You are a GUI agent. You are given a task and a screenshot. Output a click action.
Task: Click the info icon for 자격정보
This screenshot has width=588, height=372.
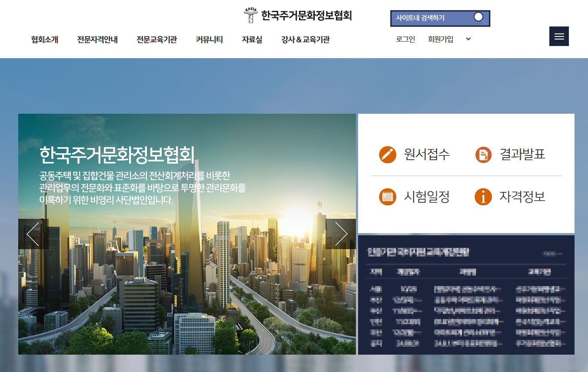point(483,197)
